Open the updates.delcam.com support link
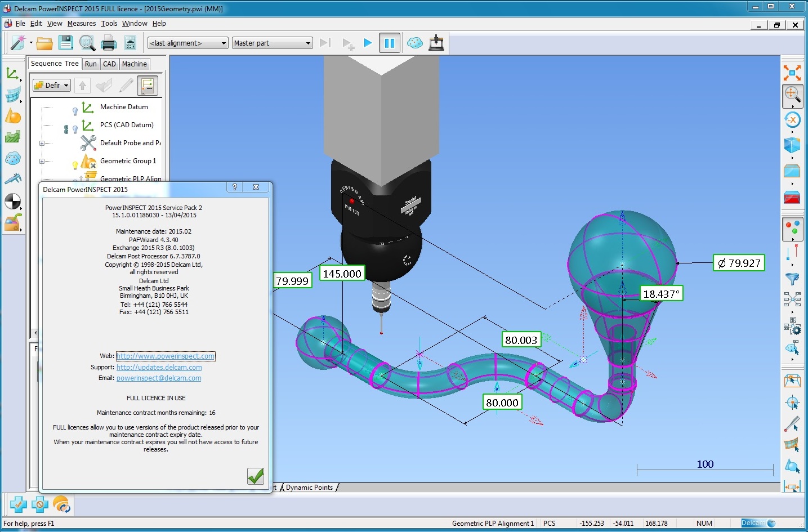Image resolution: width=808 pixels, height=532 pixels. point(159,368)
